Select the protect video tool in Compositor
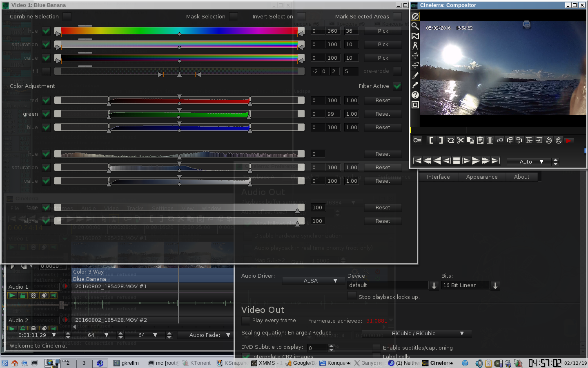Screen dimensions: 588x368 [415, 16]
